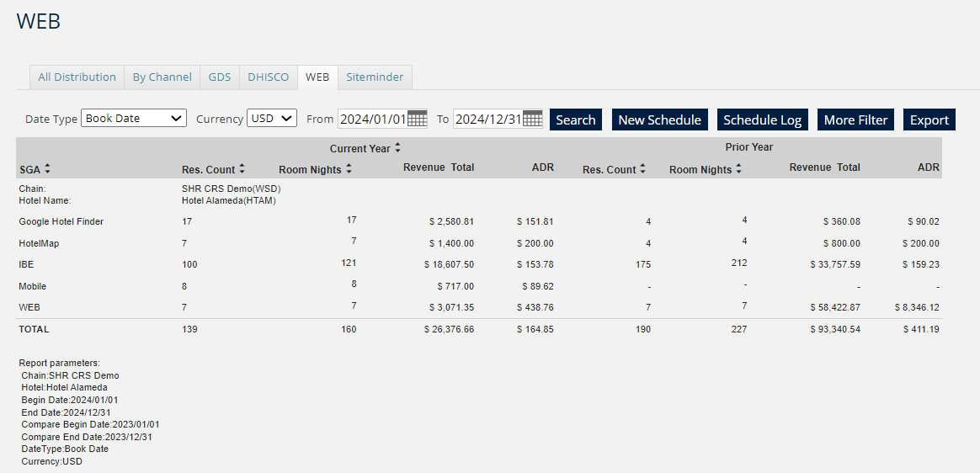Viewport: 980px width, 473px height.
Task: Click hotel name Hotel Alameda(HTAM)
Action: pyautogui.click(x=229, y=200)
